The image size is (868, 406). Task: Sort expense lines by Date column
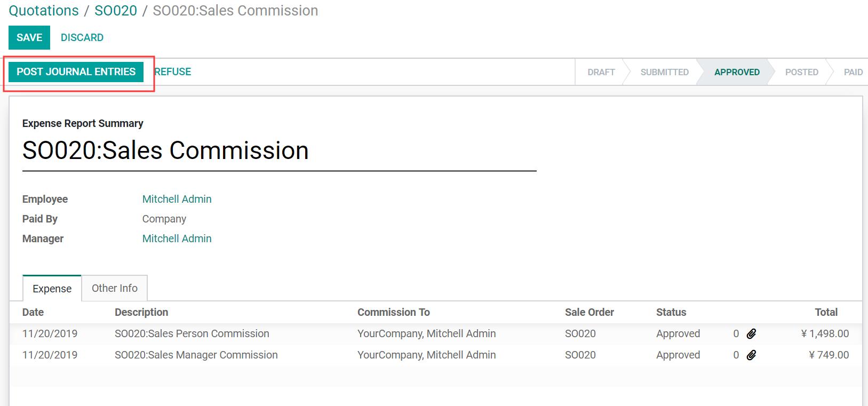33,312
